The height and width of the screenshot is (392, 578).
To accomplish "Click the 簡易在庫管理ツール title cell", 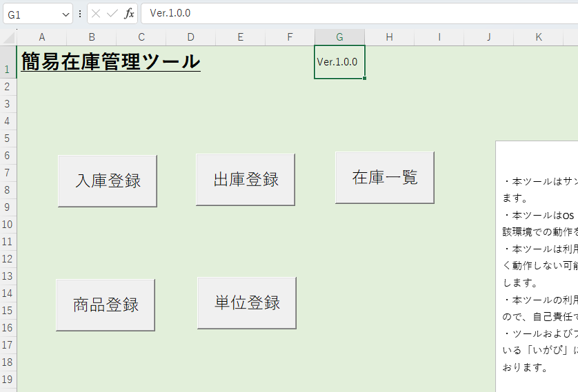I will tap(110, 62).
